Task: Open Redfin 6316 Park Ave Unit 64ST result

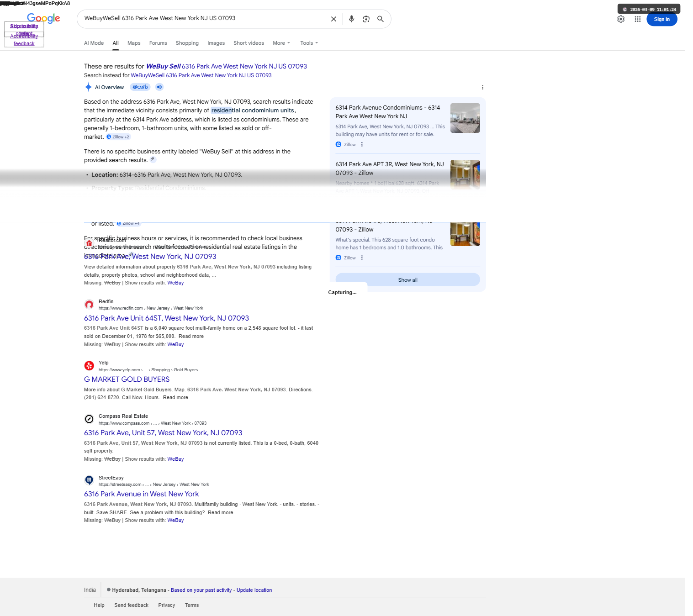Action: pyautogui.click(x=166, y=318)
